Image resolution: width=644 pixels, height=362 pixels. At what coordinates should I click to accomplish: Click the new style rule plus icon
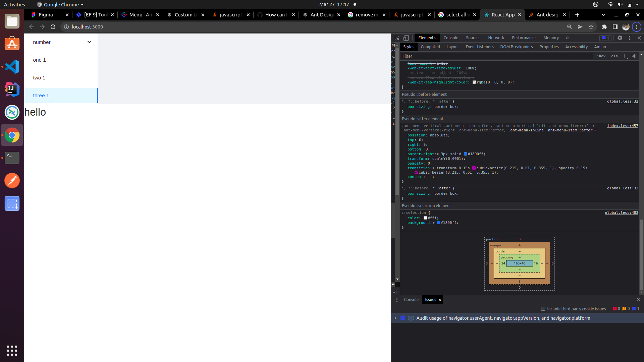pos(624,56)
